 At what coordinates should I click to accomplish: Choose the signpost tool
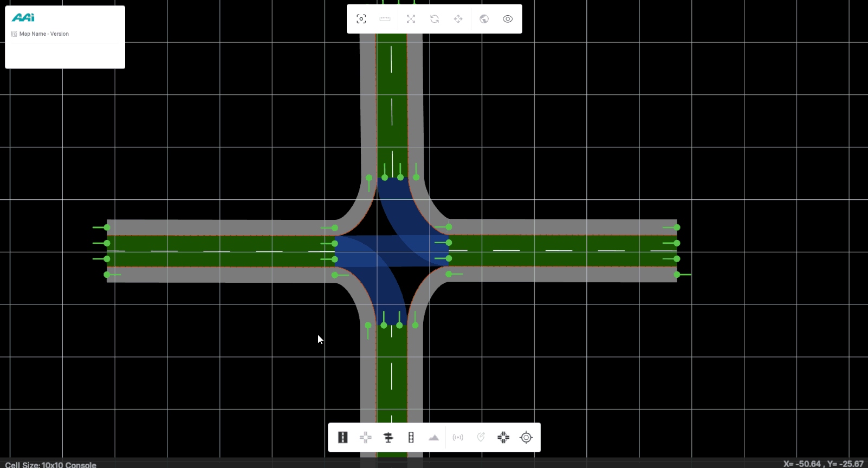click(x=388, y=438)
